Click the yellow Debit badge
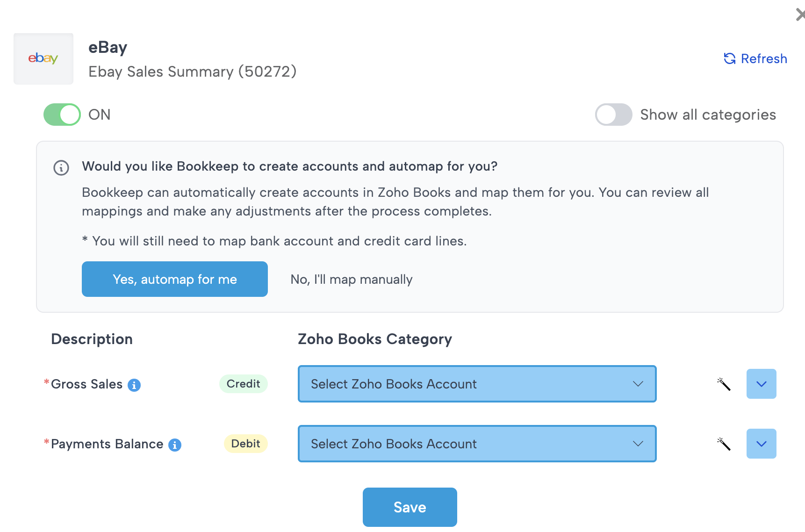Screen dimensions: 805x532 tap(245, 444)
